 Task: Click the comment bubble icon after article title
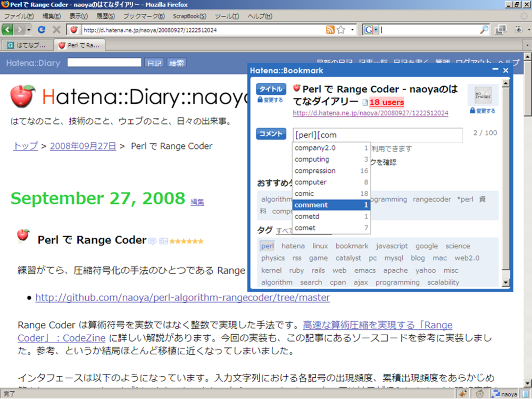tap(152, 241)
